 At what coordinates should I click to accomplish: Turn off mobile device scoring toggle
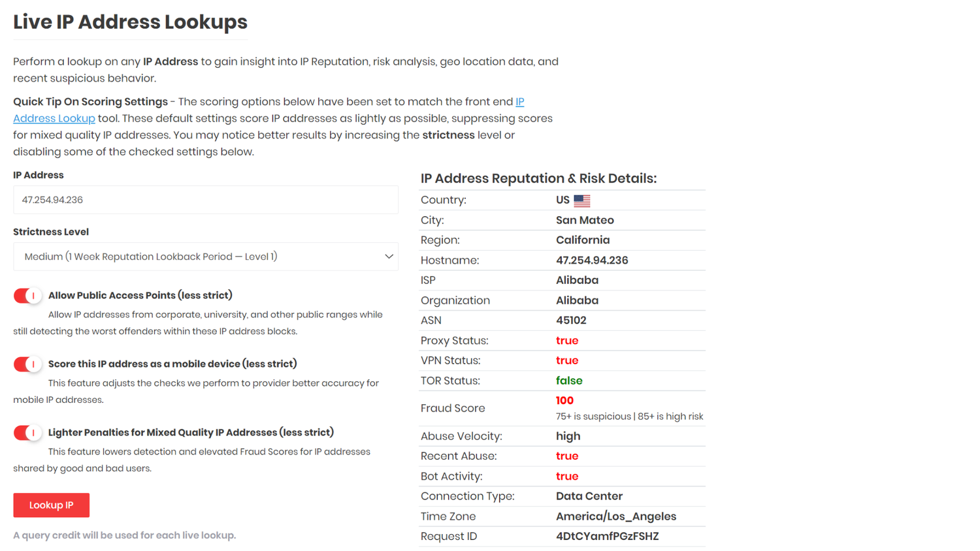pyautogui.click(x=27, y=364)
